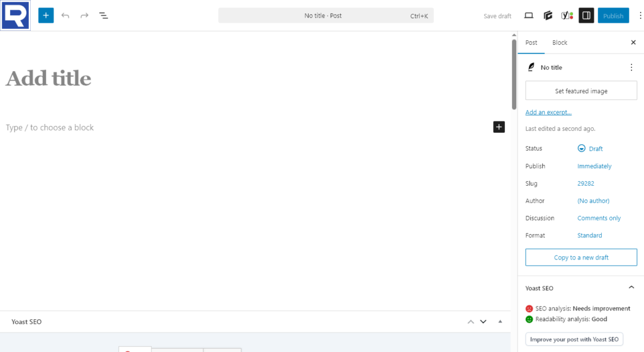Open the editor Options menu
644x352 pixels.
(640, 16)
